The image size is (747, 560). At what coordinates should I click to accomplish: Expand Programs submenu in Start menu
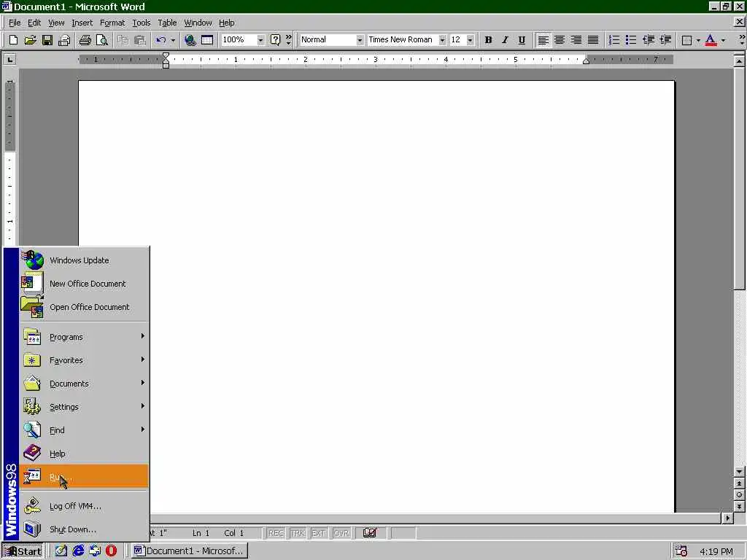point(84,337)
